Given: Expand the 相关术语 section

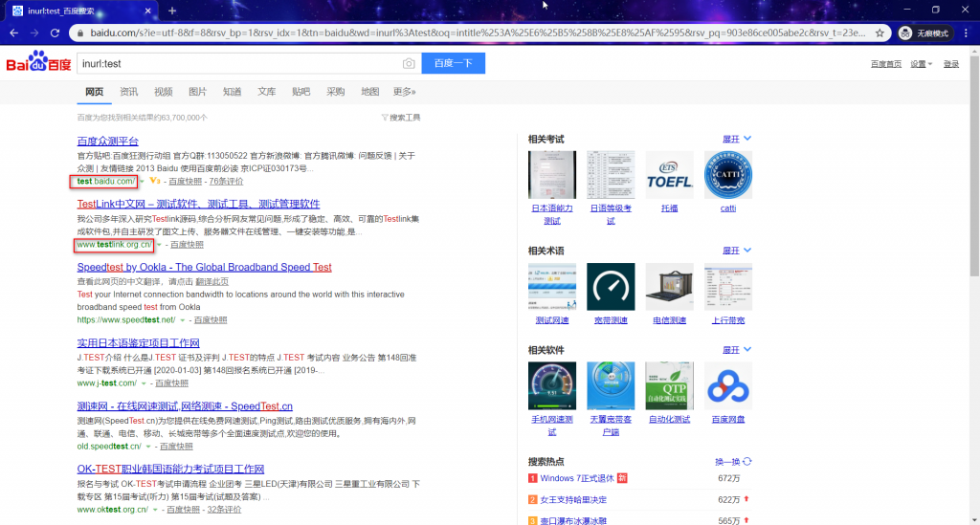Looking at the screenshot, I should (737, 251).
